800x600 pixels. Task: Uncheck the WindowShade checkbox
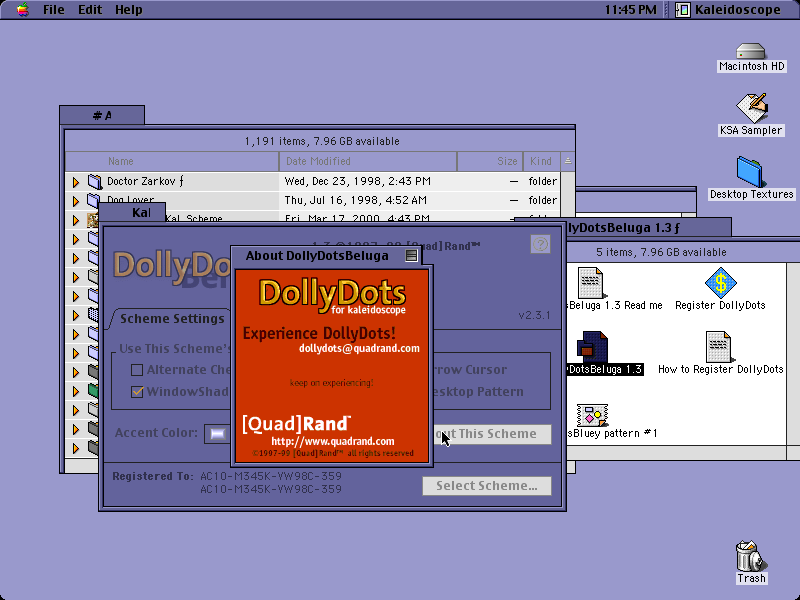point(137,391)
